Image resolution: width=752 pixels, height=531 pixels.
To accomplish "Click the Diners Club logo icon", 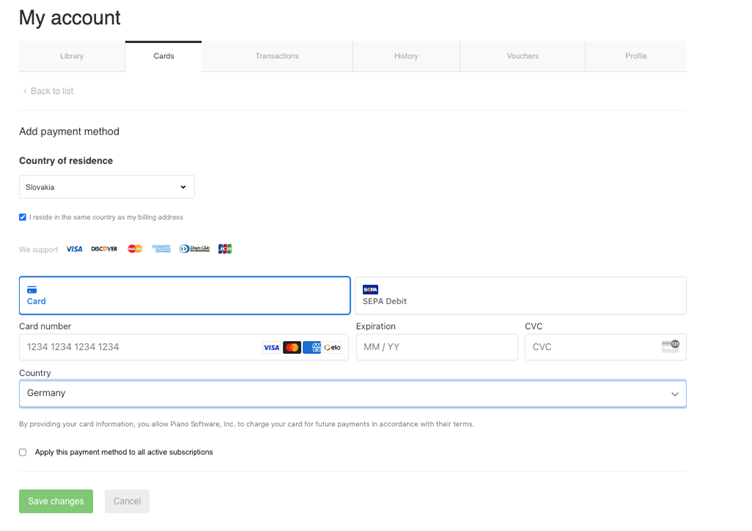I will point(195,249).
